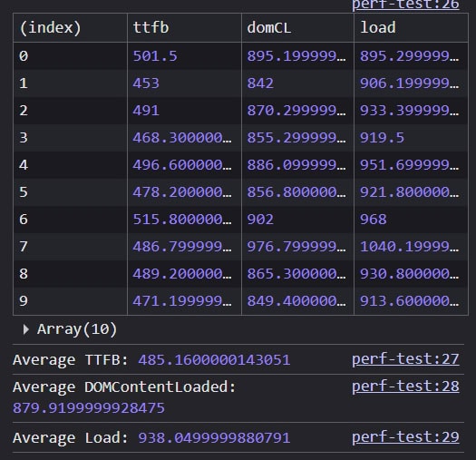Click Average DOMContentLoaded value 879.9199999928475

click(x=89, y=407)
